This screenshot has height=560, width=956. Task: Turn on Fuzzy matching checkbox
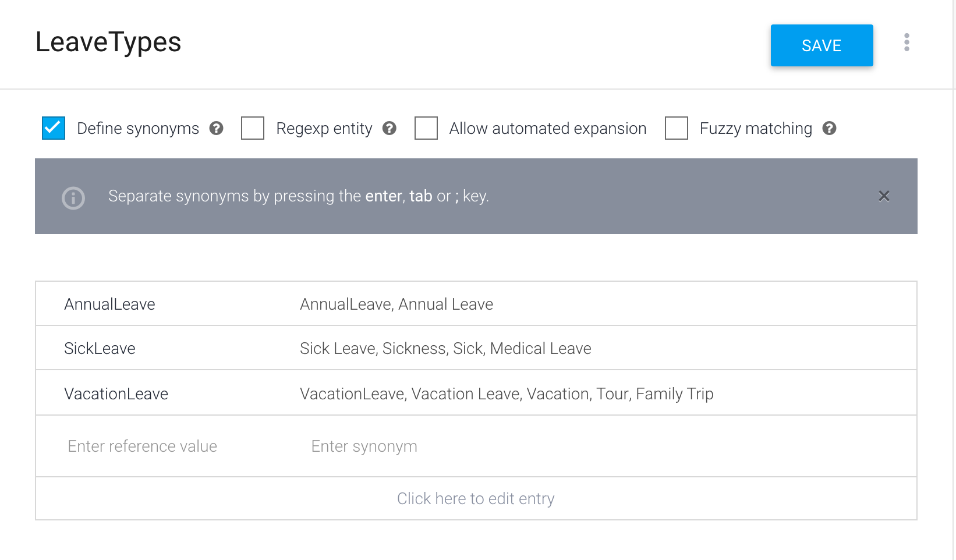(x=677, y=128)
